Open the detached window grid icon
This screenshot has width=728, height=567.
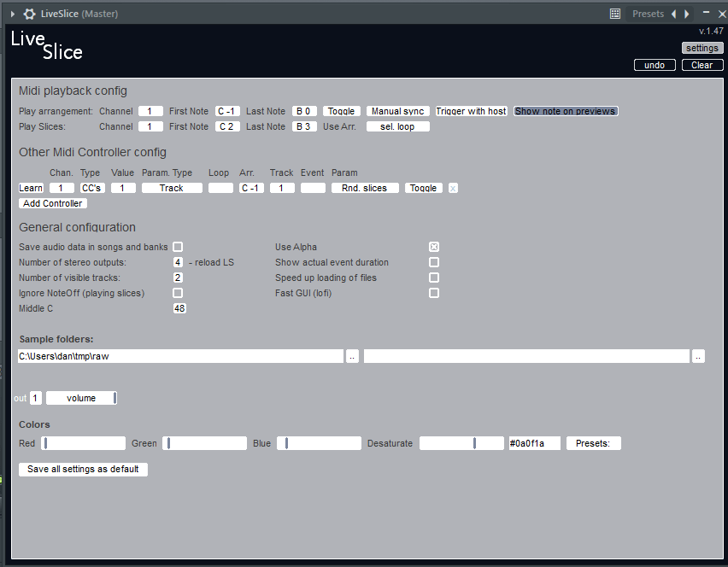[x=615, y=14]
